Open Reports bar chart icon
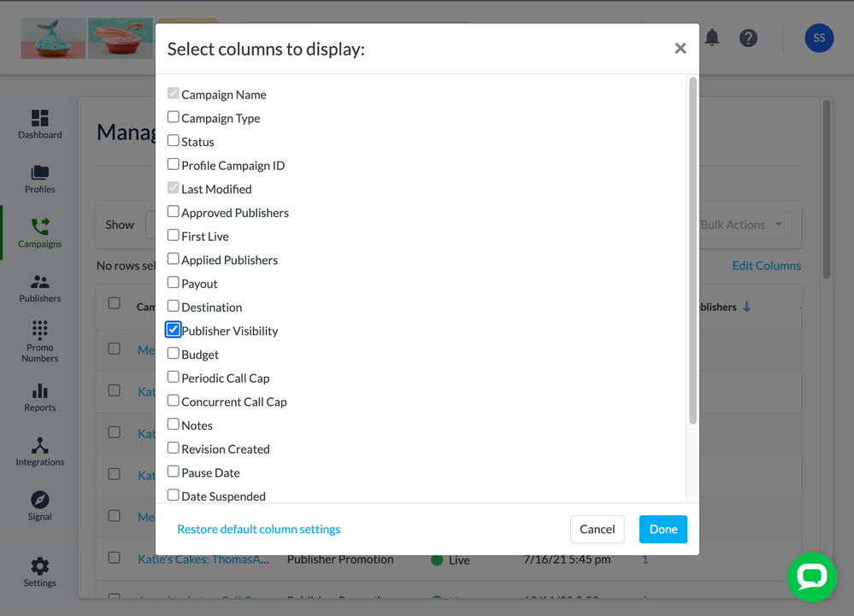The width and height of the screenshot is (854, 616). 40,391
